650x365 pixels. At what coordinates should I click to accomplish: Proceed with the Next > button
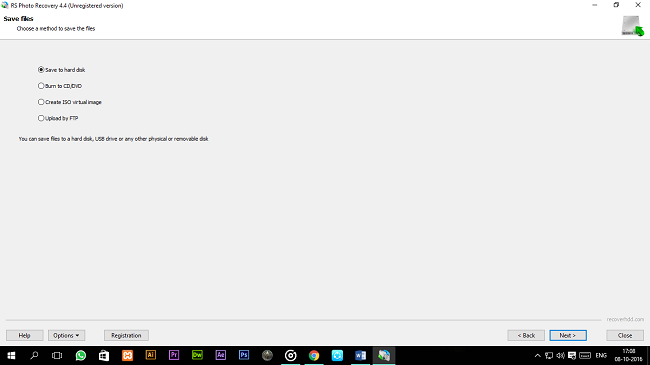[x=568, y=335]
